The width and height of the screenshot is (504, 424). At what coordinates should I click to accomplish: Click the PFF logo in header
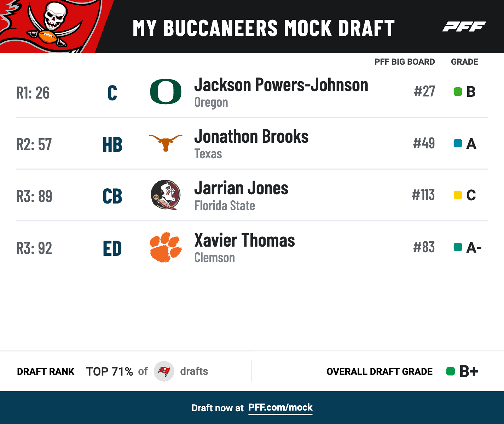click(x=464, y=27)
